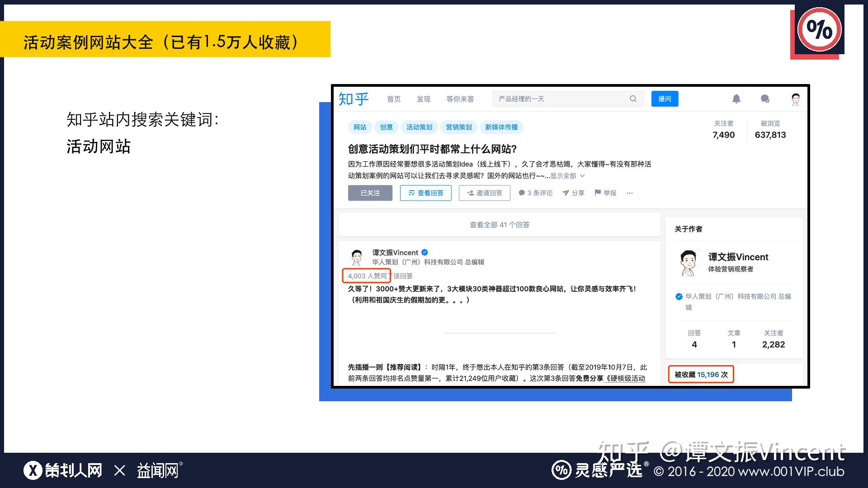Open the more options ellipsis icon
This screenshot has height=488, width=868.
pyautogui.click(x=630, y=193)
